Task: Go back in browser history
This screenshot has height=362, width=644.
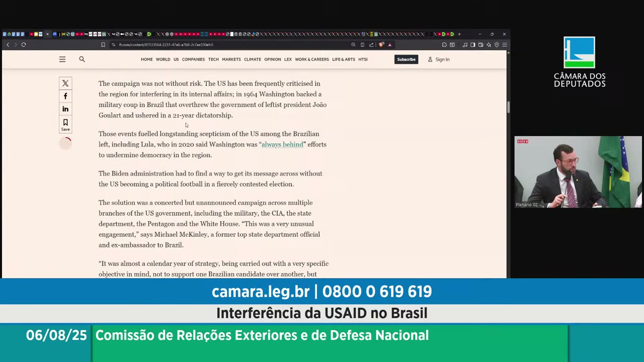Action: tap(8, 45)
